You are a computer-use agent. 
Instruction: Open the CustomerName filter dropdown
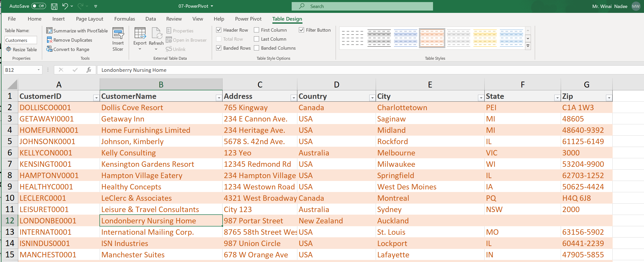coord(219,98)
